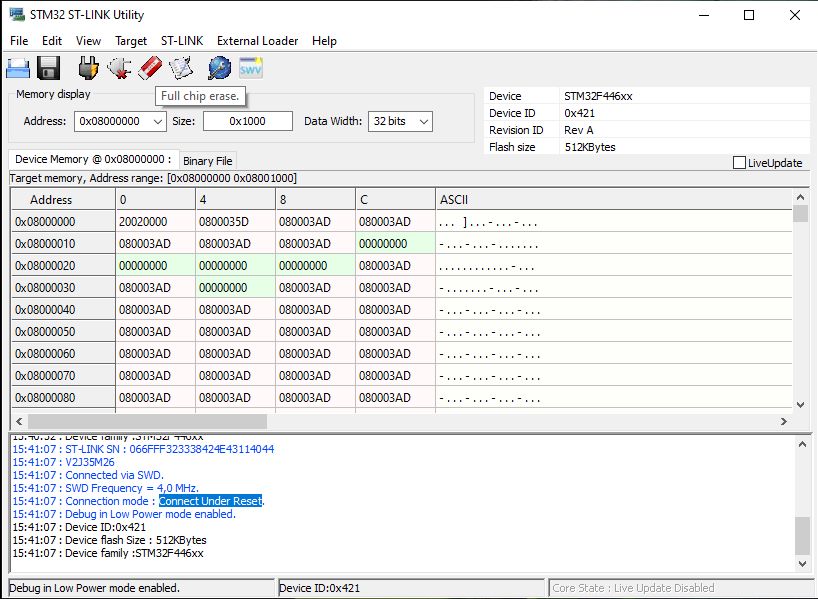Click the SWD Frequency = 4,0 MHz log line
The height and width of the screenshot is (599, 818).
tap(105, 488)
